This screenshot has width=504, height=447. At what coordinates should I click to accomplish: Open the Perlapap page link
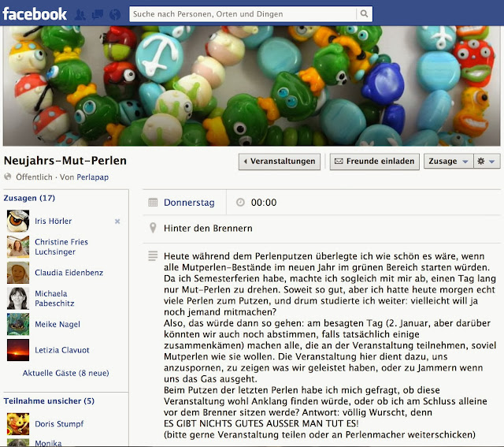[x=93, y=177]
